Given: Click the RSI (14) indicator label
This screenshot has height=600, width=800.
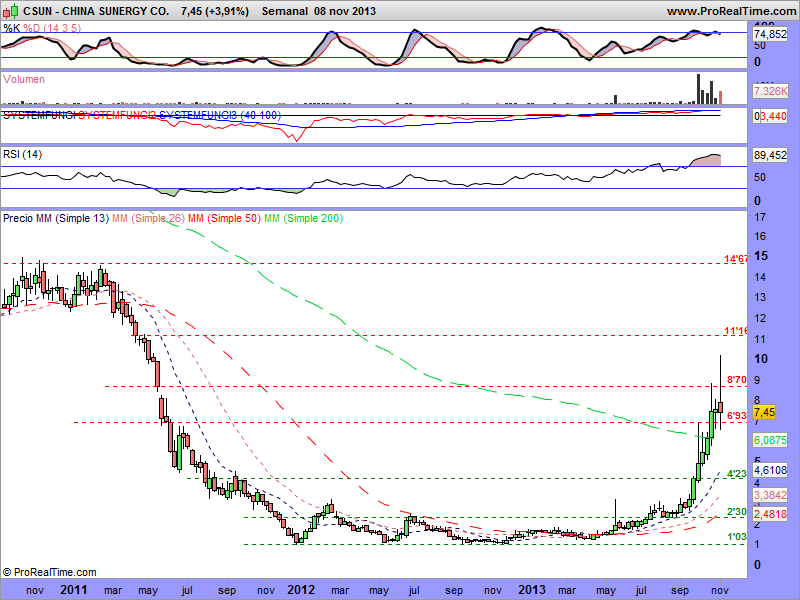Looking at the screenshot, I should 22,154.
